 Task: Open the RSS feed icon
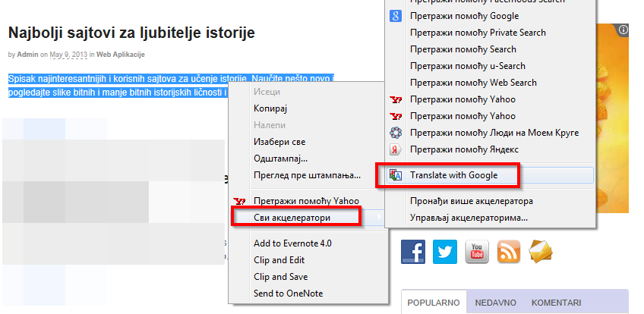509,252
